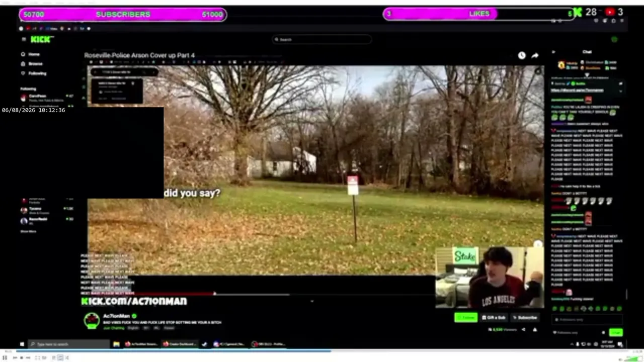Click the Kick search field

click(x=322, y=39)
